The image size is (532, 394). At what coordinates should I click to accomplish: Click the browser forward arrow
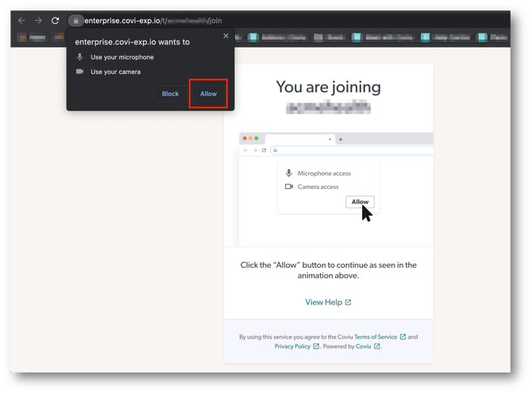(x=38, y=21)
